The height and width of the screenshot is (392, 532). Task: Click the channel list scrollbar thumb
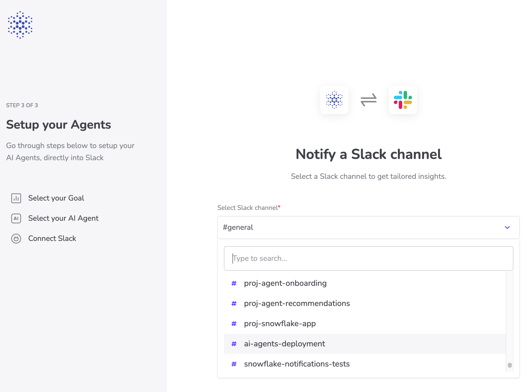pyautogui.click(x=510, y=365)
